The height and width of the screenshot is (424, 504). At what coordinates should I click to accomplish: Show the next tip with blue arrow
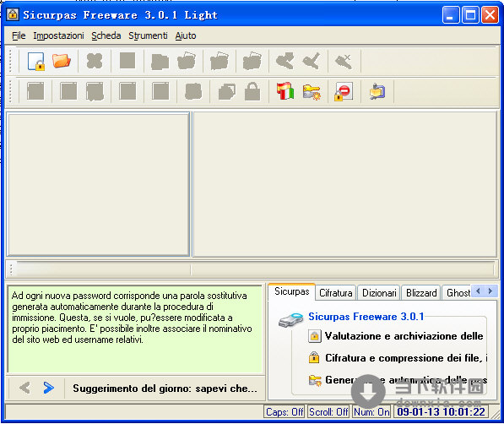pos(48,388)
